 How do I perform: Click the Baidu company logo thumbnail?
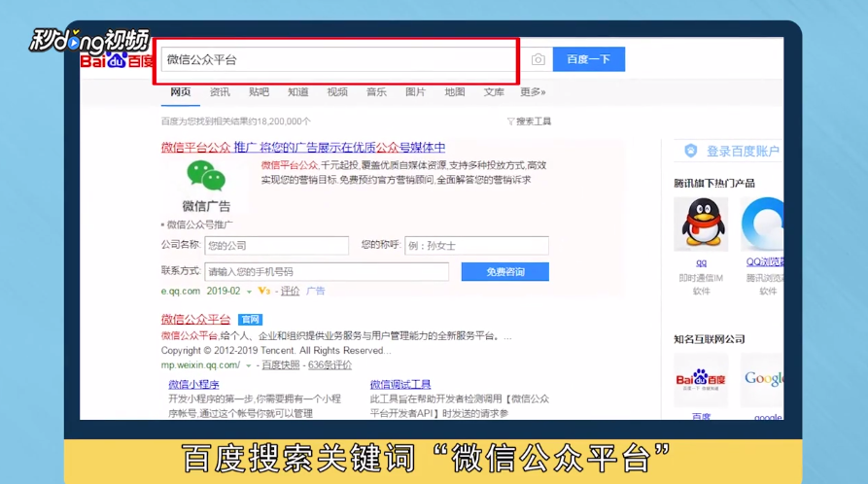(x=701, y=380)
